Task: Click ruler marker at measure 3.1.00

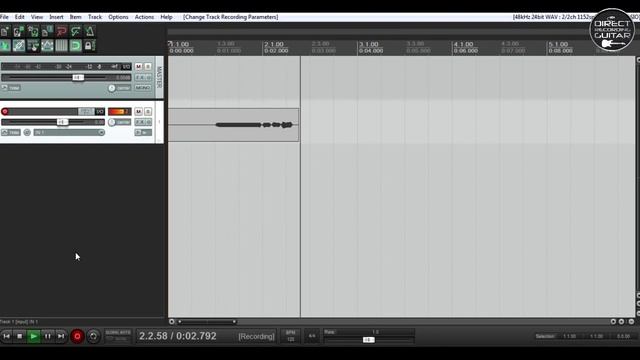Action: click(x=369, y=44)
